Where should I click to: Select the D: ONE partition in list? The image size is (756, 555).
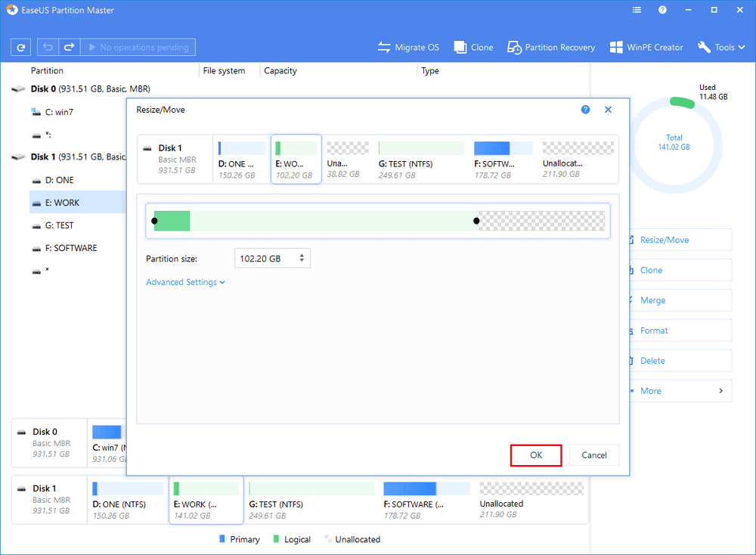tap(59, 180)
